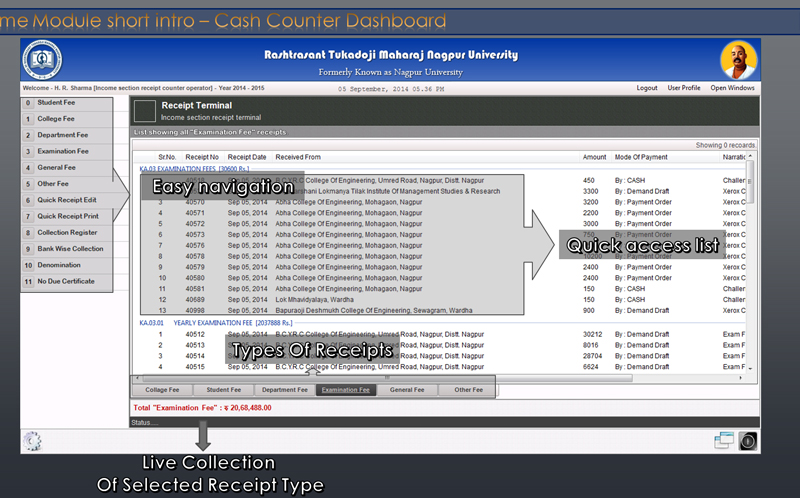Click the power icon at bottom right
This screenshot has width=800, height=498.
pos(748,441)
